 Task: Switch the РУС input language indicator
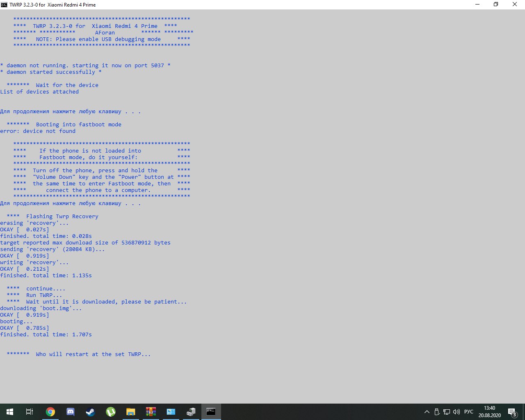pos(469,412)
